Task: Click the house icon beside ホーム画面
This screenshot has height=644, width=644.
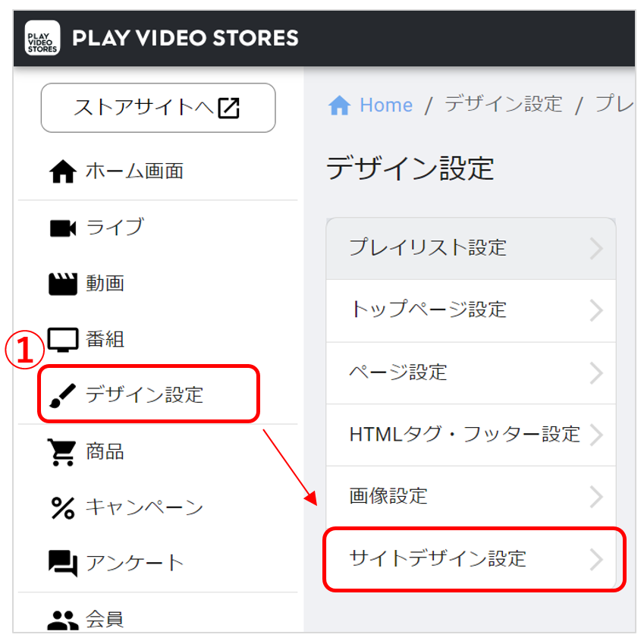Action: (62, 171)
